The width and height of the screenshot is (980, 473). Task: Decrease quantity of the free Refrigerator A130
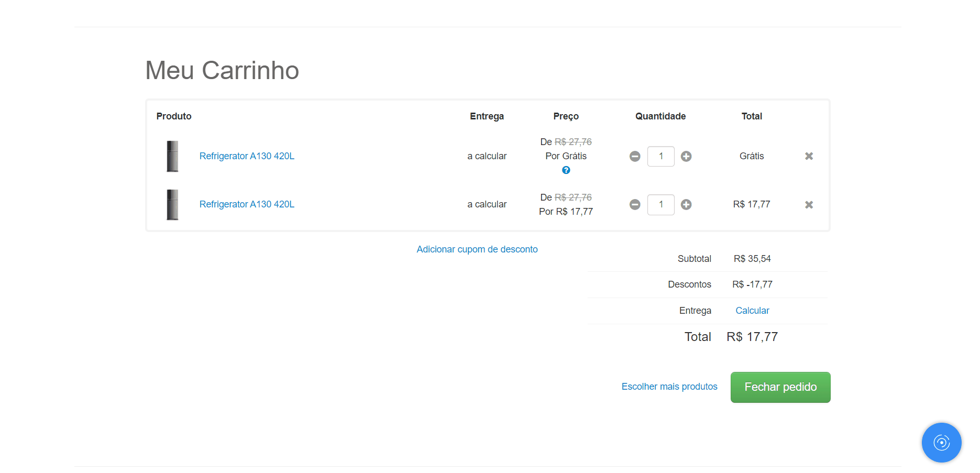(635, 156)
